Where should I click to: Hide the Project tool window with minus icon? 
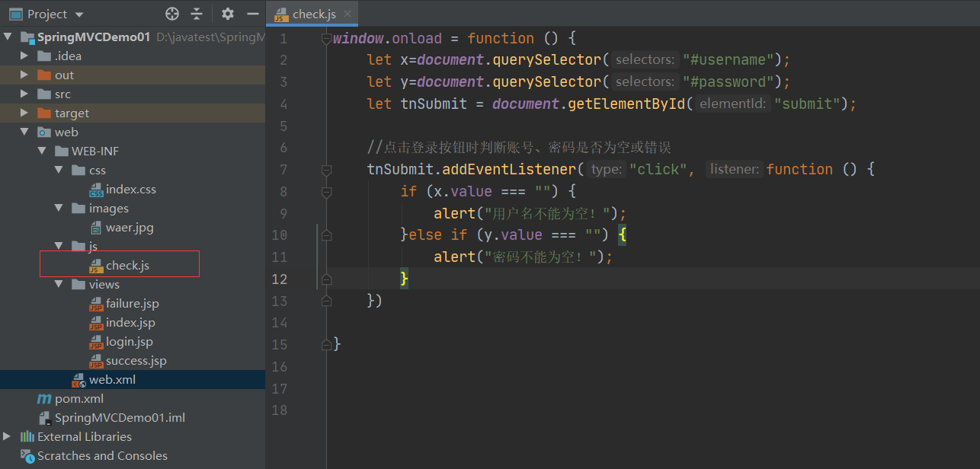click(x=253, y=14)
